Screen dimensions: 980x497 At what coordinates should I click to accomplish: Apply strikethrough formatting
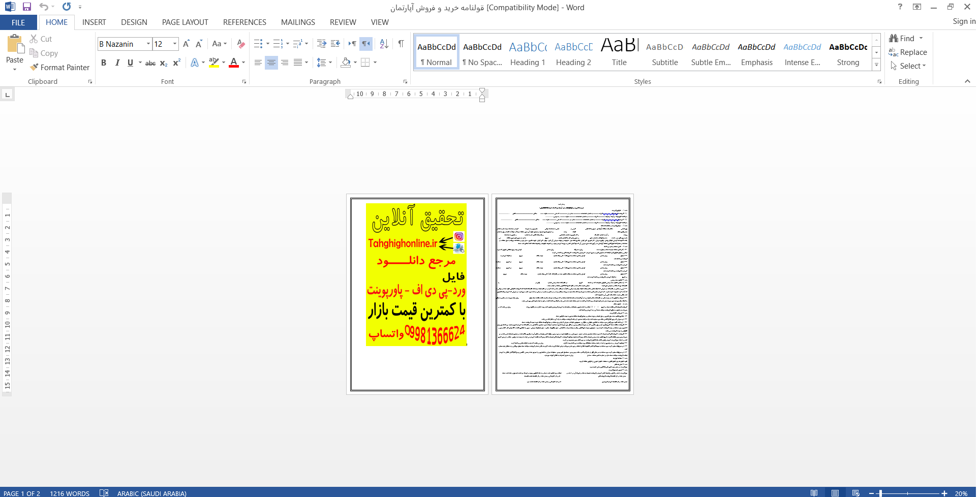150,63
